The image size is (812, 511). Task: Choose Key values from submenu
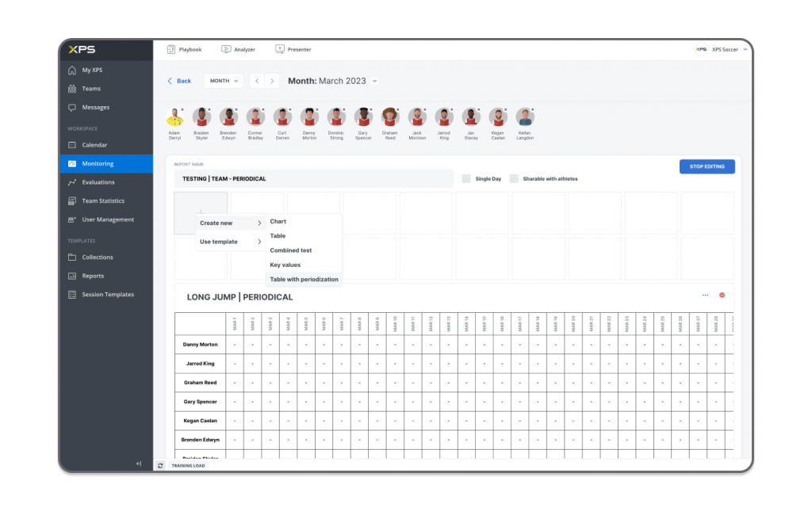click(x=285, y=265)
